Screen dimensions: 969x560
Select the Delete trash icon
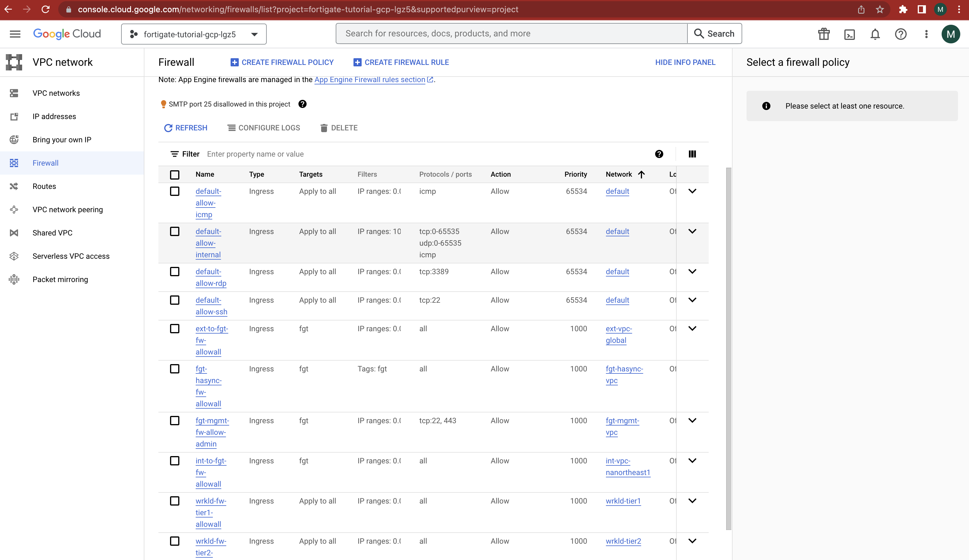(x=324, y=127)
